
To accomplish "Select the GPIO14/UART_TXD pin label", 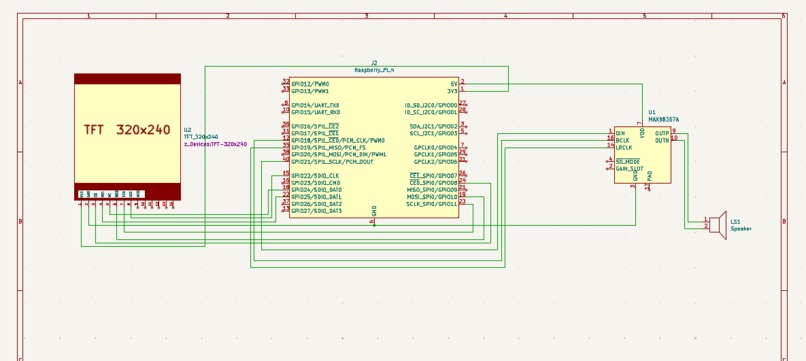I will tap(315, 105).
